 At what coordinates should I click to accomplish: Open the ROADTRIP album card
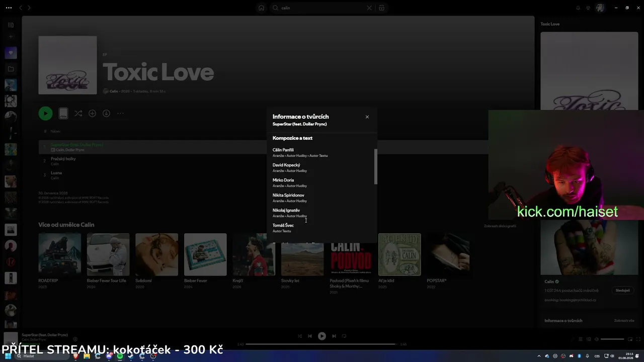click(60, 261)
